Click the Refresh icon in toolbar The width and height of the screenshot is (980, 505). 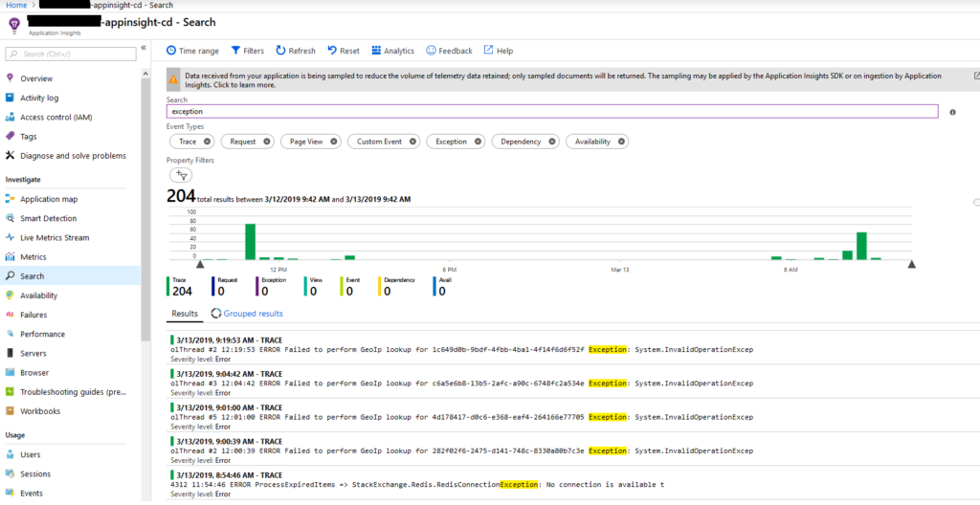(x=281, y=51)
